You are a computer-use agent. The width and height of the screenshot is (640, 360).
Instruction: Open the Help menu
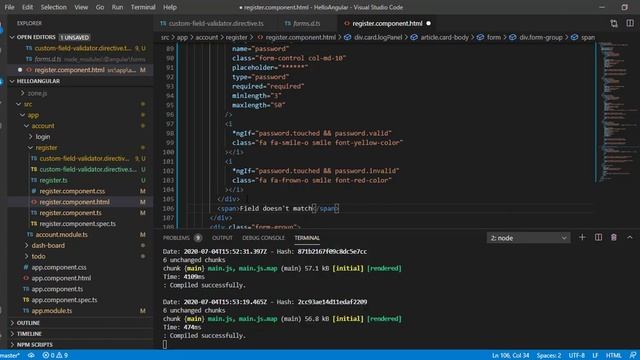click(x=170, y=7)
